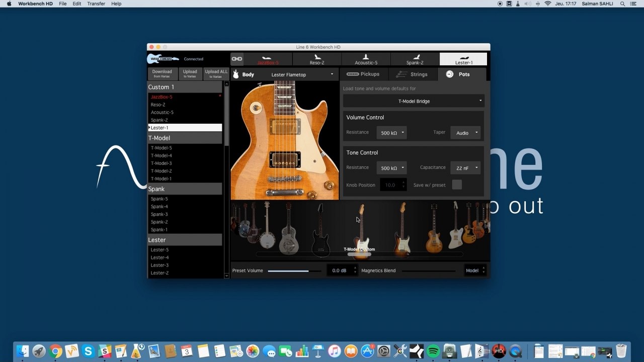Open the File menu
This screenshot has width=644, height=362.
click(x=62, y=4)
